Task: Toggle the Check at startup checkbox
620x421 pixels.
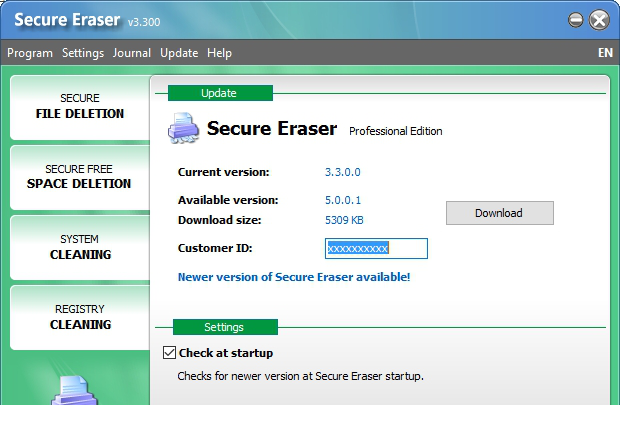Action: click(169, 352)
